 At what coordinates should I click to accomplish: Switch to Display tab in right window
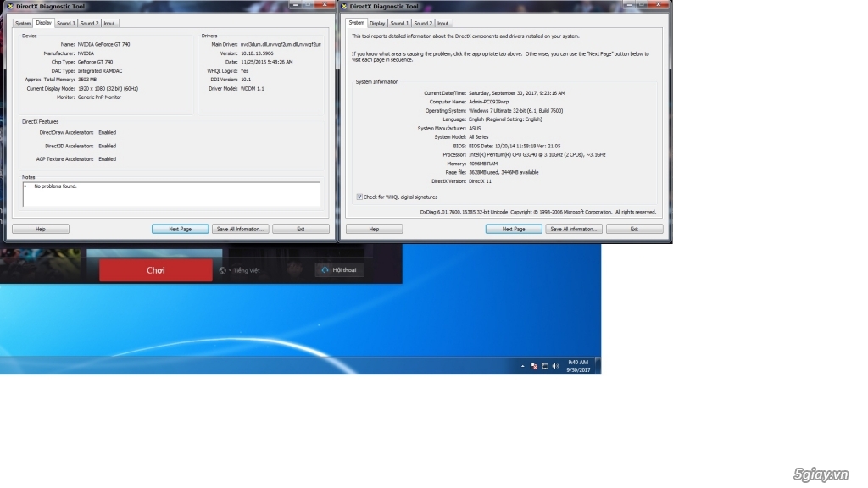(x=377, y=24)
